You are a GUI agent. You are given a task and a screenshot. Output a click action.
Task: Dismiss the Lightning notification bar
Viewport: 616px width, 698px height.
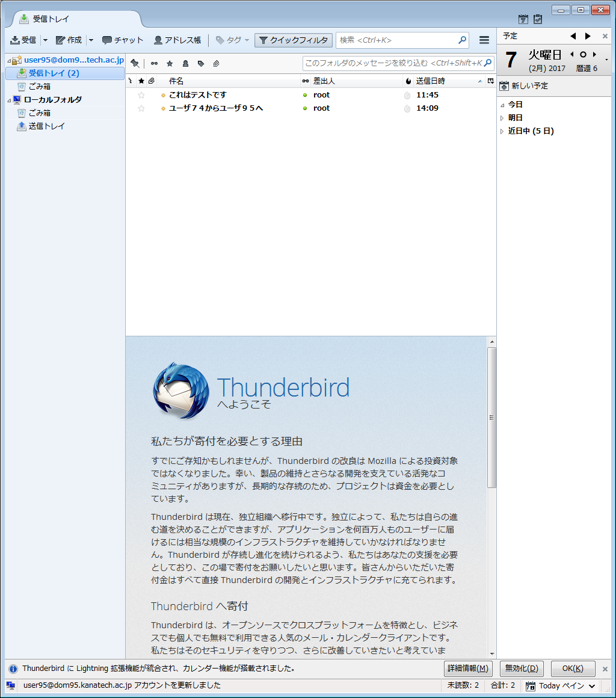point(605,669)
